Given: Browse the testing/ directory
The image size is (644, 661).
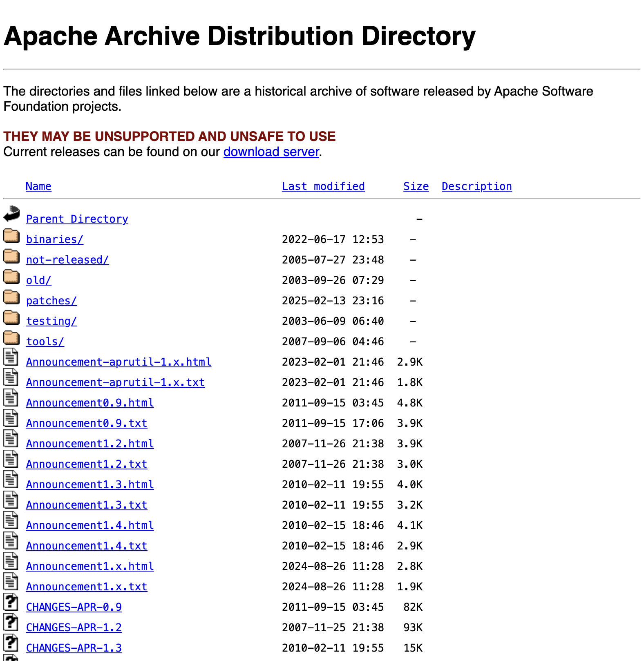Looking at the screenshot, I should 51,321.
